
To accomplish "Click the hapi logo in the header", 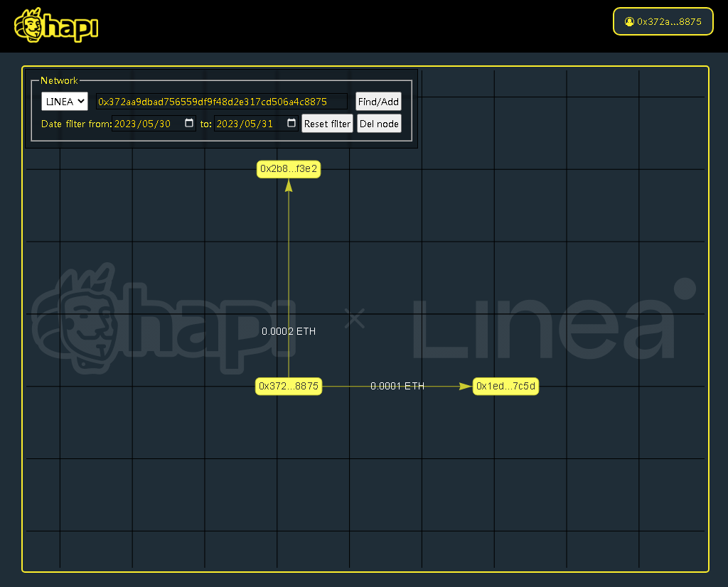I will (56, 25).
